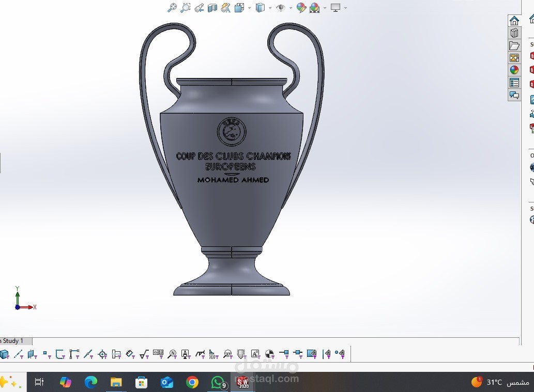The width and height of the screenshot is (534, 392).
Task: Open the SOLIDWORKS Resources home tab
Action: (x=514, y=21)
